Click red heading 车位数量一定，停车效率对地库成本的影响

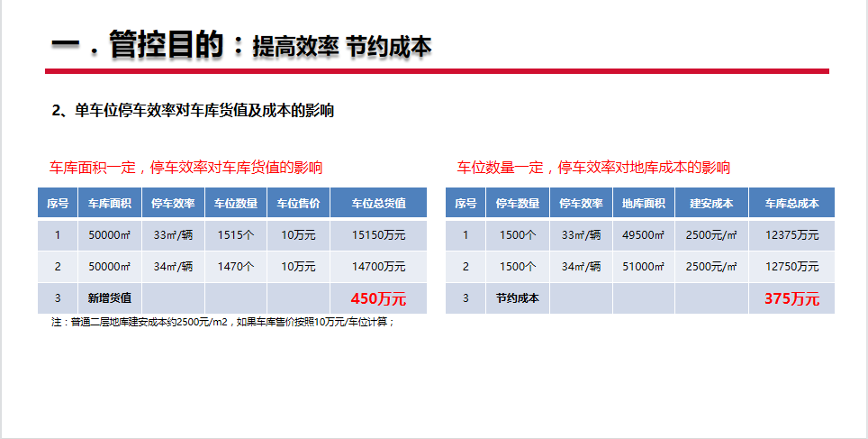pyautogui.click(x=593, y=168)
